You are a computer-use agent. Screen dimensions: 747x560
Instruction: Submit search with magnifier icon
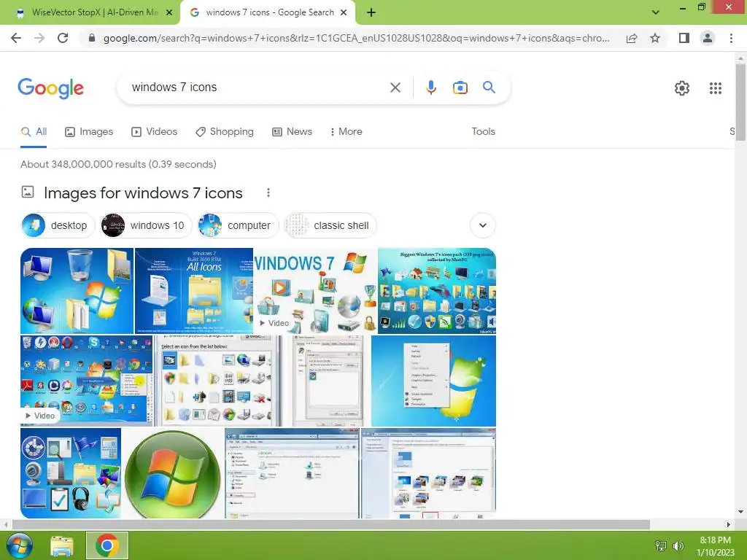[x=489, y=87]
